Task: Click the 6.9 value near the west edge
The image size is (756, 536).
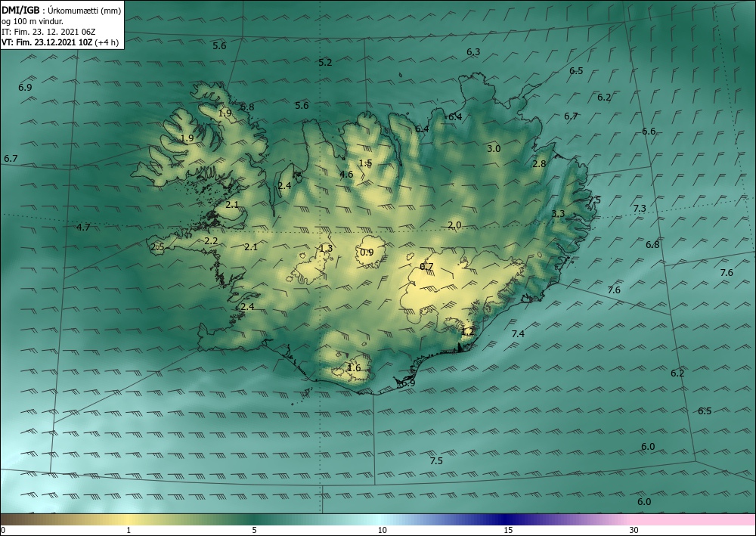Action: pyautogui.click(x=25, y=87)
